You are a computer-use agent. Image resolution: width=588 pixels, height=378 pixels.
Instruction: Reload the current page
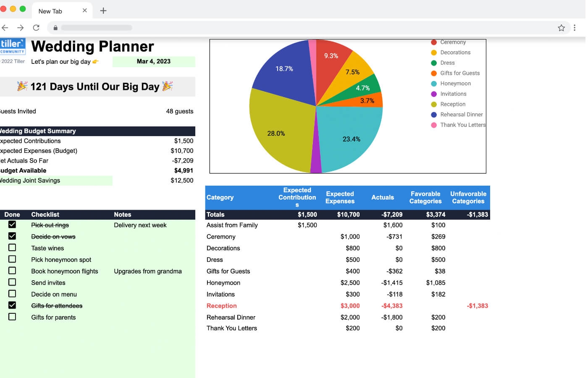pos(36,28)
